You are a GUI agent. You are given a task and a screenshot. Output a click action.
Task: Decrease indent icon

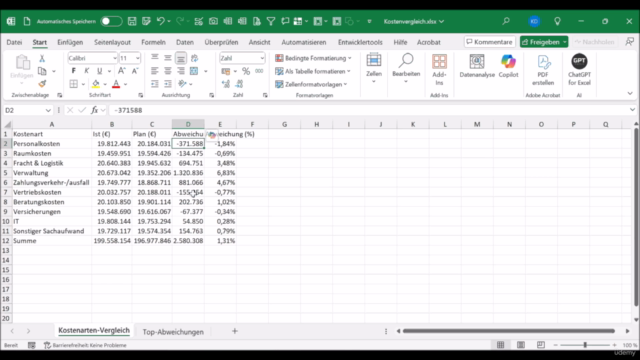(154, 84)
